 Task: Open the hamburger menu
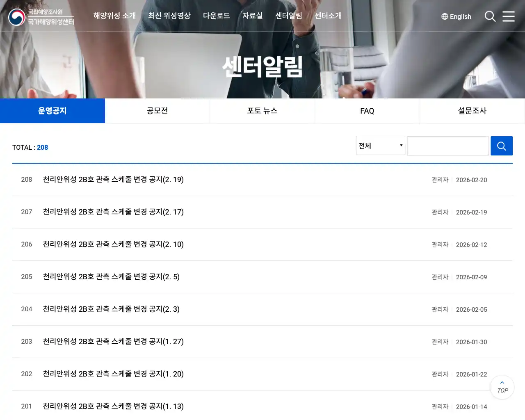(509, 16)
